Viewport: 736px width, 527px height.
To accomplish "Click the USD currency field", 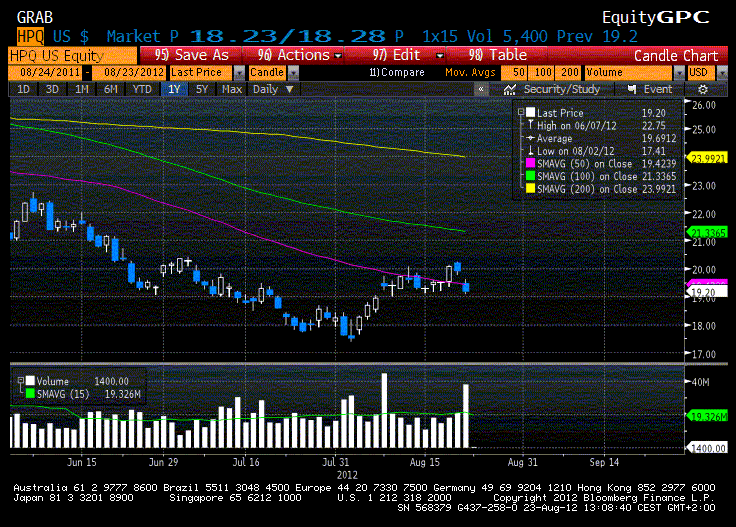I will tap(701, 73).
